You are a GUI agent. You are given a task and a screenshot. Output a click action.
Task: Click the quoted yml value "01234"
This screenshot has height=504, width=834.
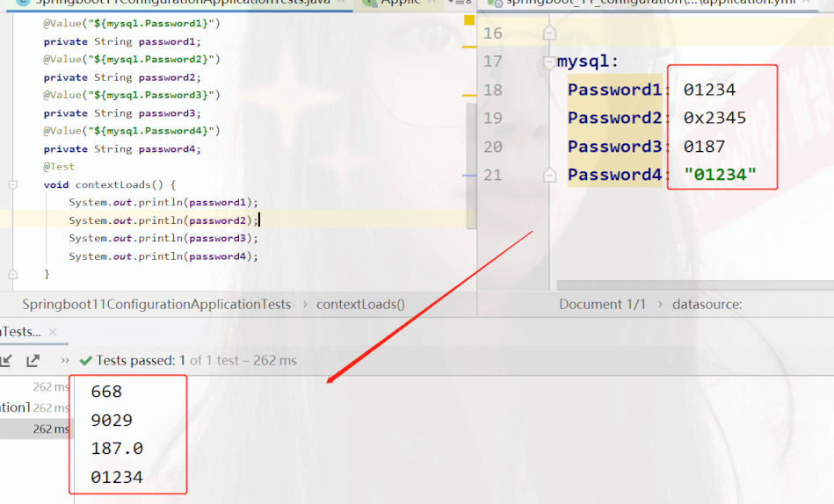click(x=720, y=175)
